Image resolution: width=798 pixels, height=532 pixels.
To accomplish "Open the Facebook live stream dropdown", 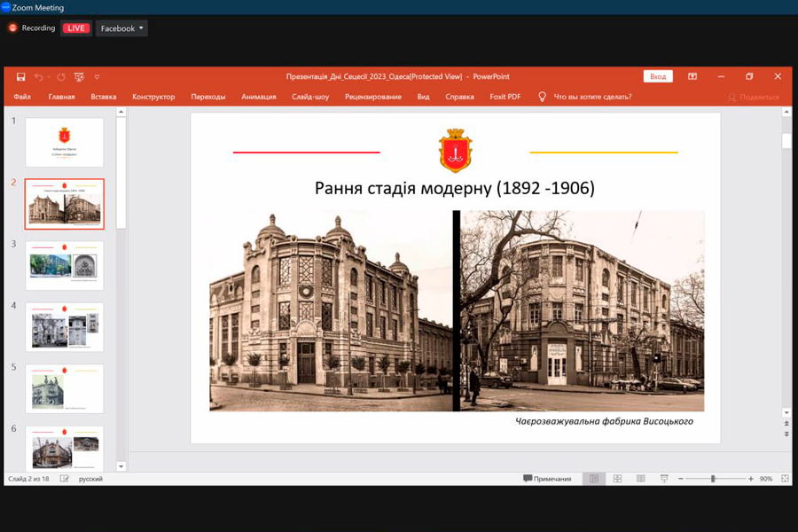I will pyautogui.click(x=121, y=28).
